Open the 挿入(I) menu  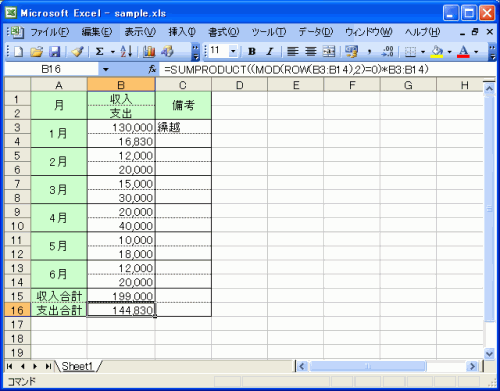click(x=182, y=32)
